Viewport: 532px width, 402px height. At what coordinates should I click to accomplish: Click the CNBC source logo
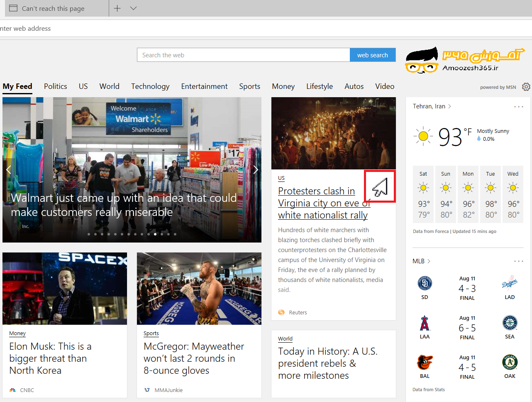(x=12, y=390)
